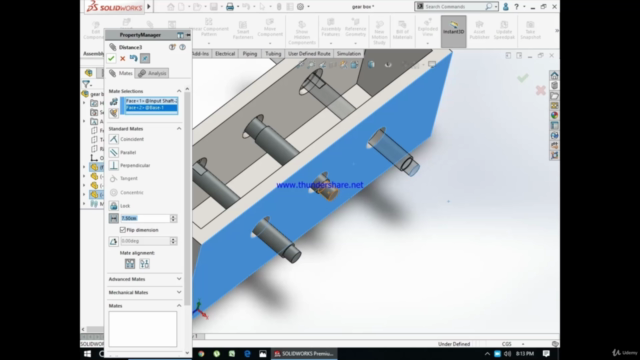The width and height of the screenshot is (640, 360).
Task: Cancel the mate with the red X in PropertyManager
Action: coord(122,59)
